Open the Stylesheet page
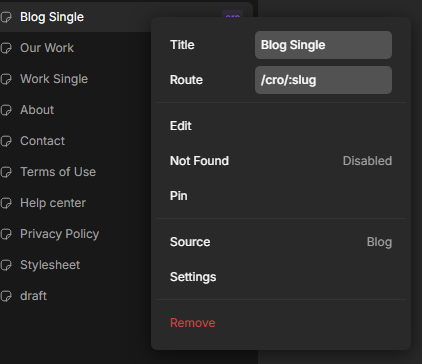The height and width of the screenshot is (364, 422). [50, 265]
